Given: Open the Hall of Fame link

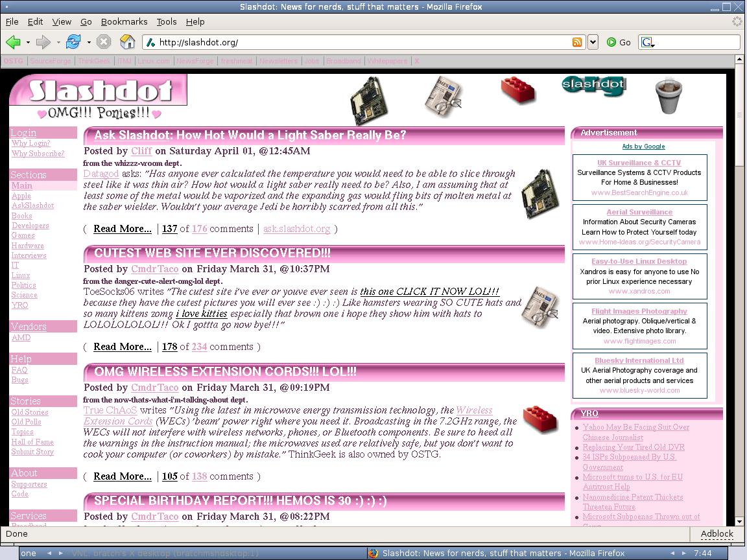Looking at the screenshot, I should (x=33, y=442).
